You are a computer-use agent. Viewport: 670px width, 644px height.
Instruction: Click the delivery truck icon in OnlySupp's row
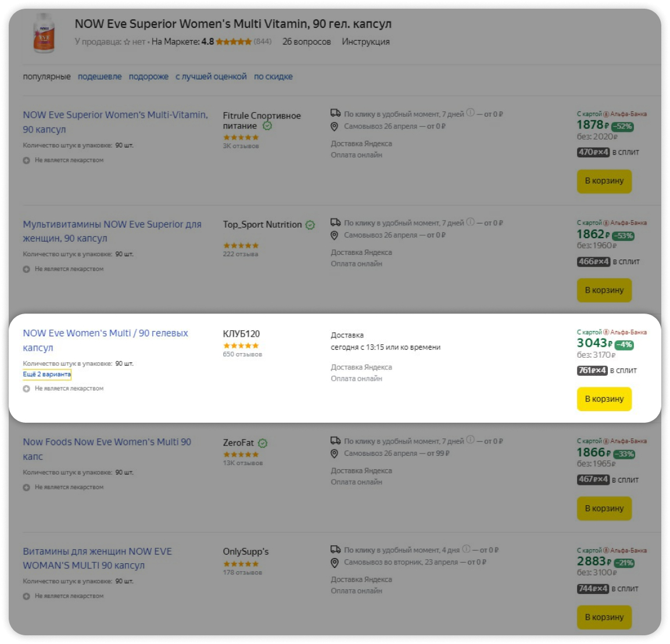(x=335, y=549)
